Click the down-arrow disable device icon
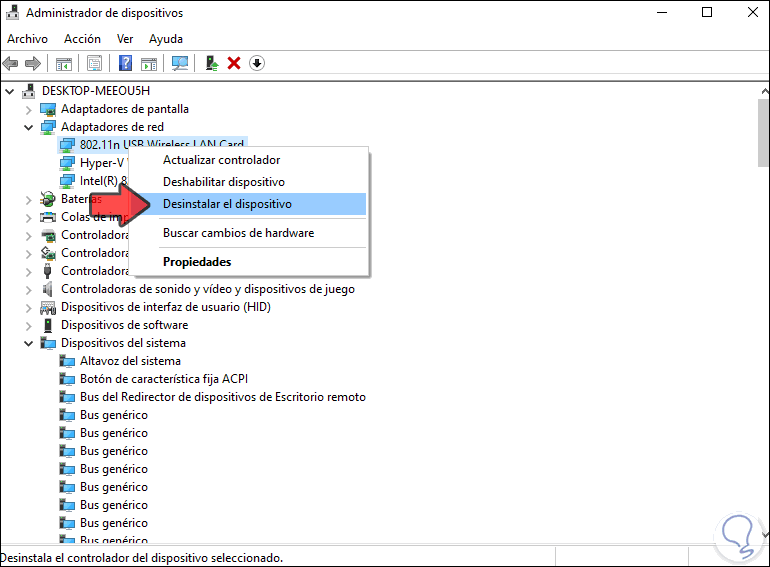770x567 pixels. click(256, 63)
